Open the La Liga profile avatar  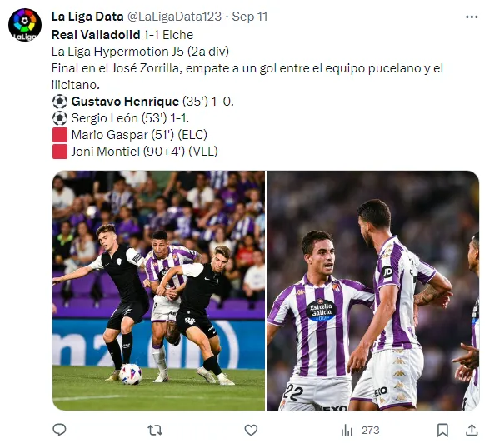pyautogui.click(x=25, y=25)
